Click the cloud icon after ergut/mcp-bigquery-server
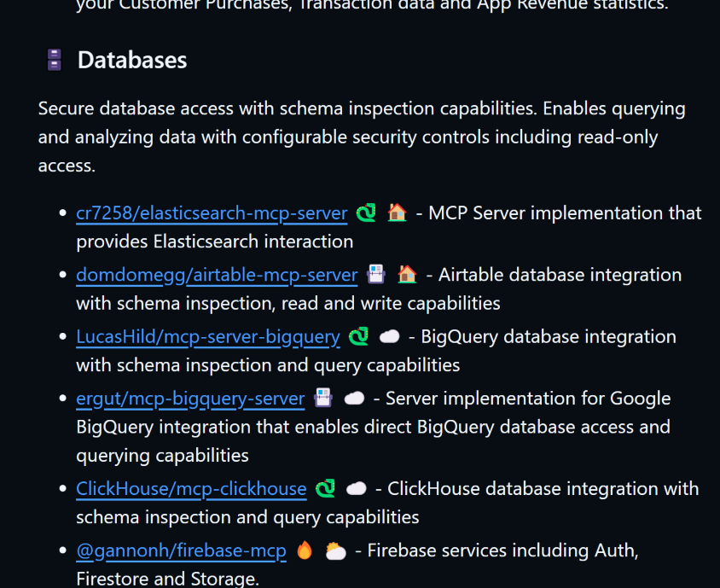This screenshot has height=588, width=720. [354, 399]
